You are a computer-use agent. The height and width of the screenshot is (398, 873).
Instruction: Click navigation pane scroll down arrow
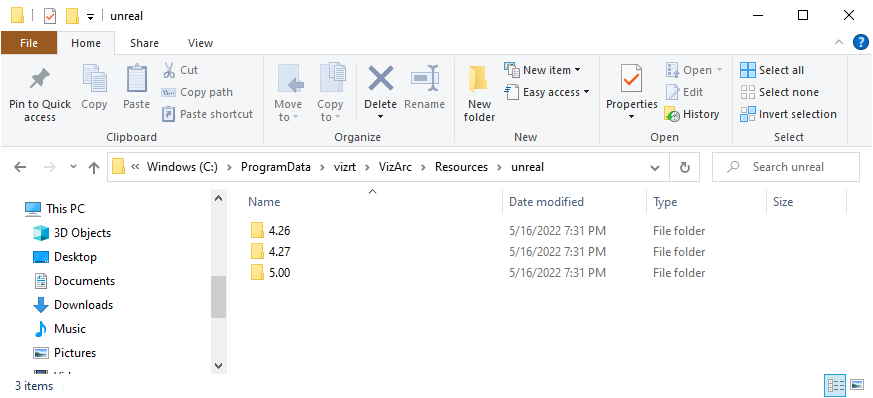point(218,366)
